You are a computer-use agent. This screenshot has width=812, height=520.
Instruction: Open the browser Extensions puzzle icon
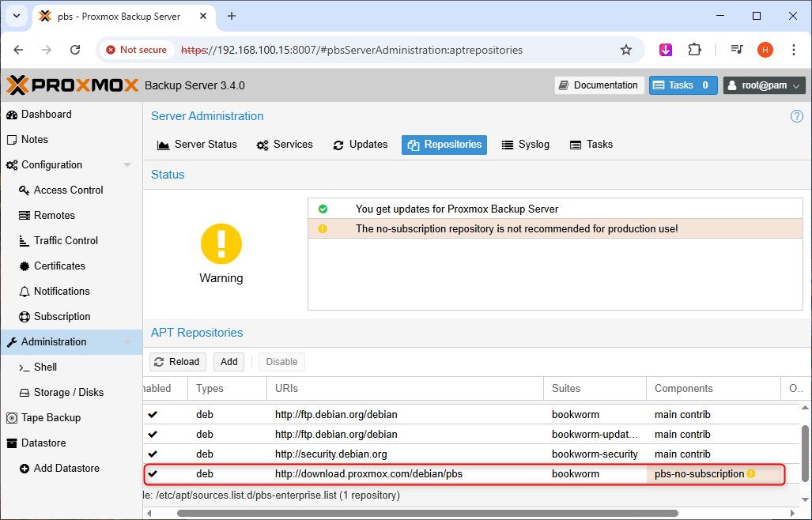[x=694, y=51]
